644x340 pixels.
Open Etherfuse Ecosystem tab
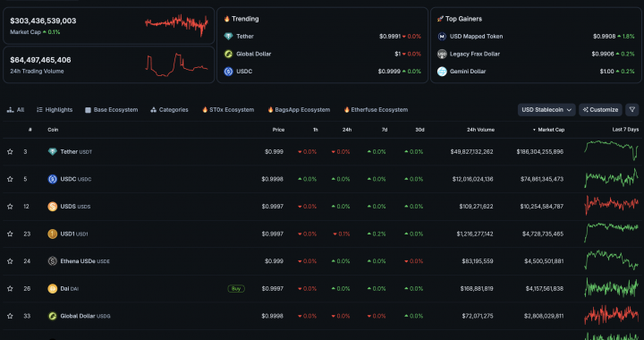(x=376, y=110)
